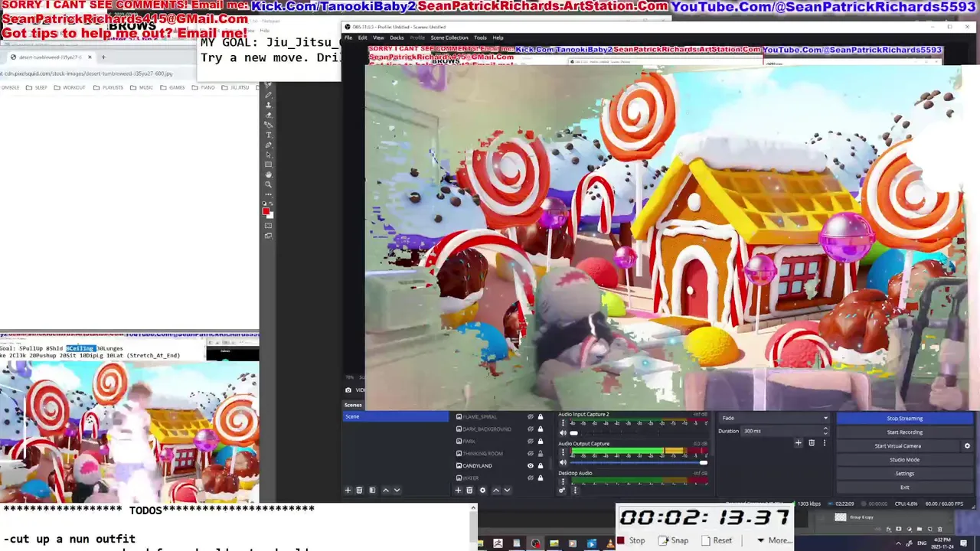Remove the selected scene with trash icon
The height and width of the screenshot is (551, 980).
click(x=359, y=491)
